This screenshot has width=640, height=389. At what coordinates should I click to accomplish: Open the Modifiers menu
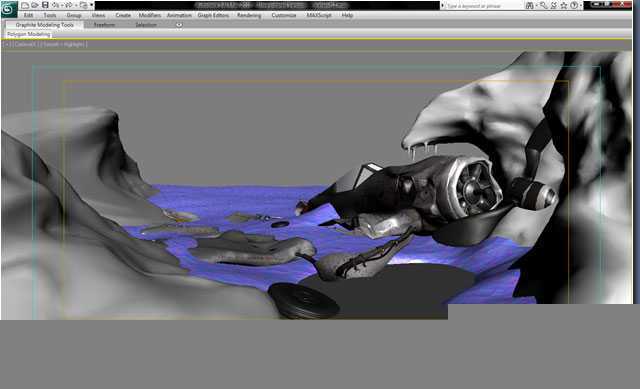click(149, 15)
